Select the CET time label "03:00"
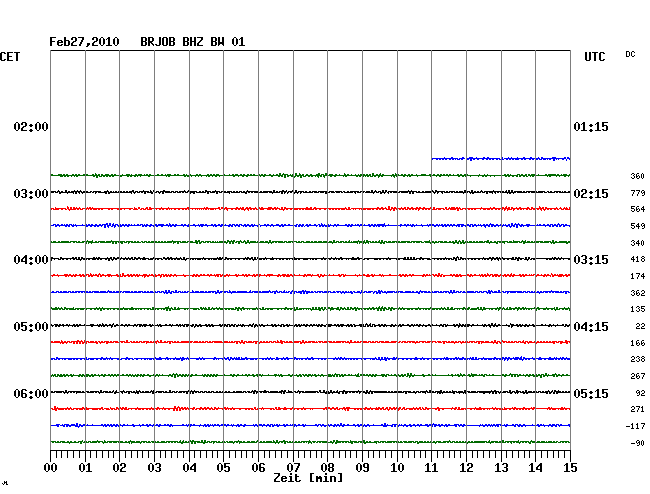The image size is (650, 494). point(31,194)
